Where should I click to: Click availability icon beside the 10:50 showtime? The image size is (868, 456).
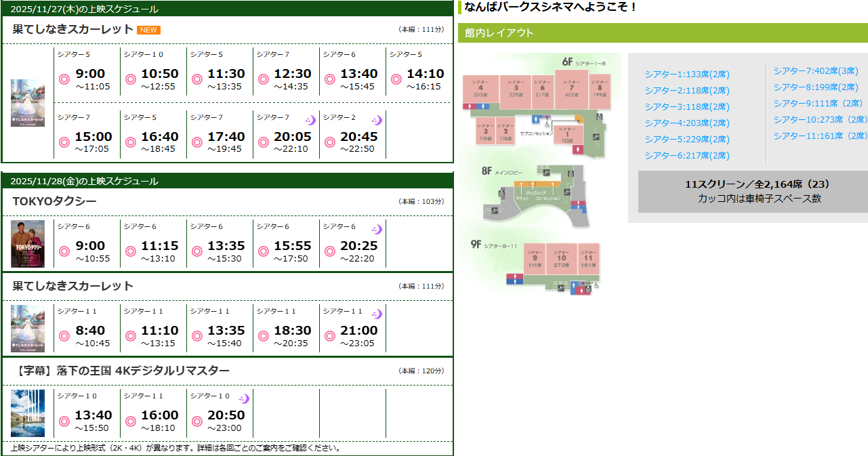point(131,79)
